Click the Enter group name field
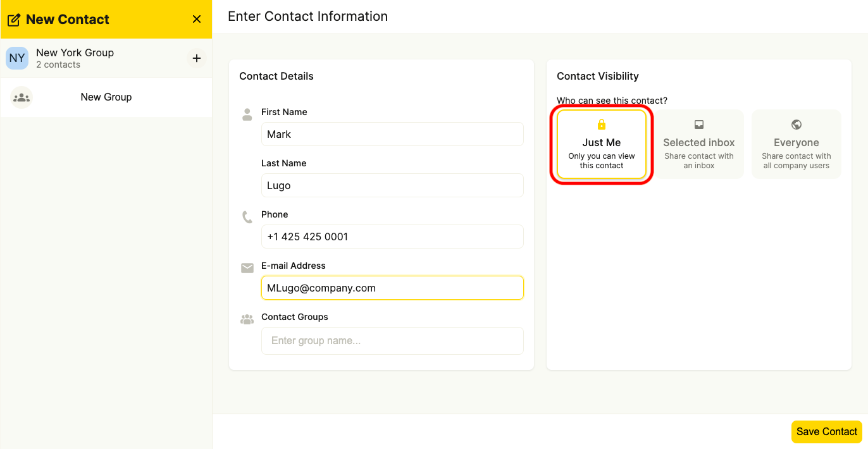Image resolution: width=868 pixels, height=449 pixels. [x=392, y=341]
